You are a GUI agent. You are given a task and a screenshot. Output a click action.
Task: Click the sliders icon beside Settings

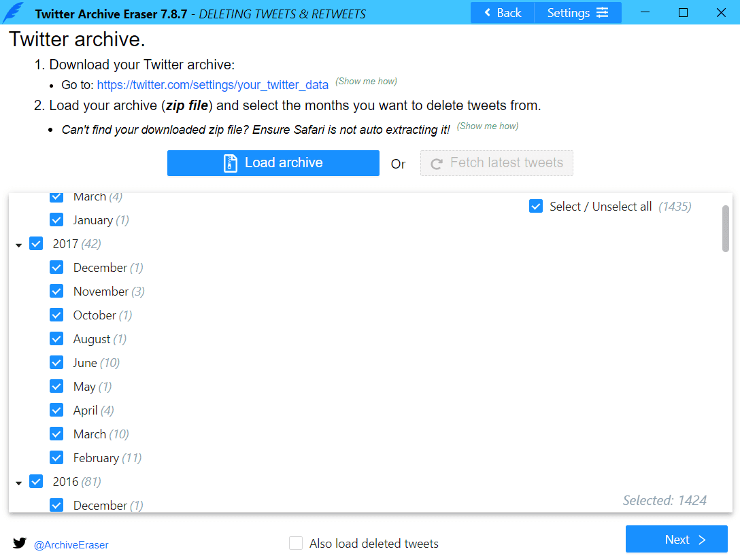(x=603, y=13)
